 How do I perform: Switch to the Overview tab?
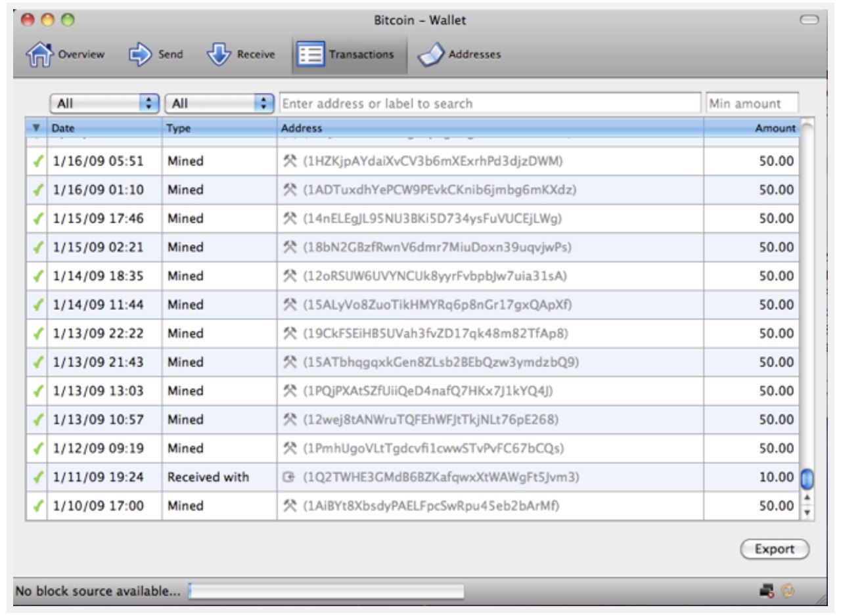point(65,55)
